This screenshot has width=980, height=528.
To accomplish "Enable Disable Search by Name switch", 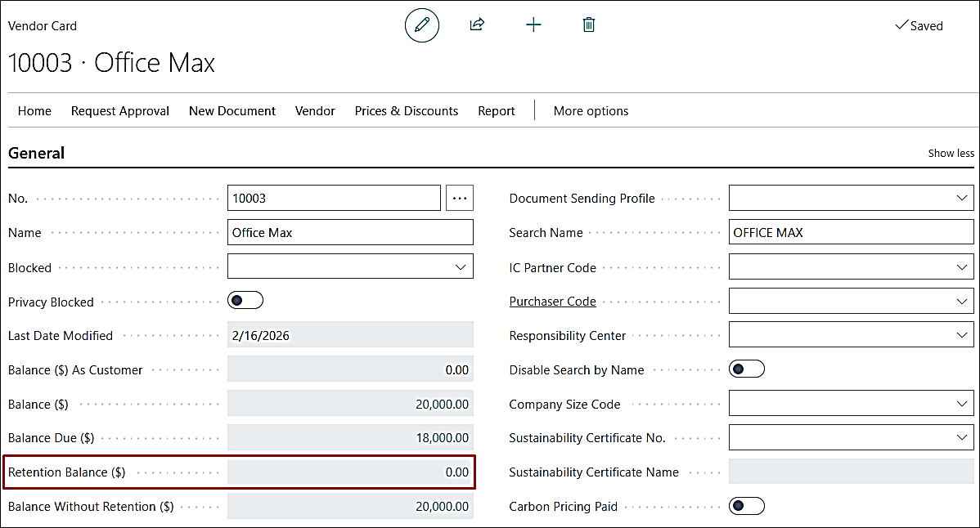I will pos(746,369).
